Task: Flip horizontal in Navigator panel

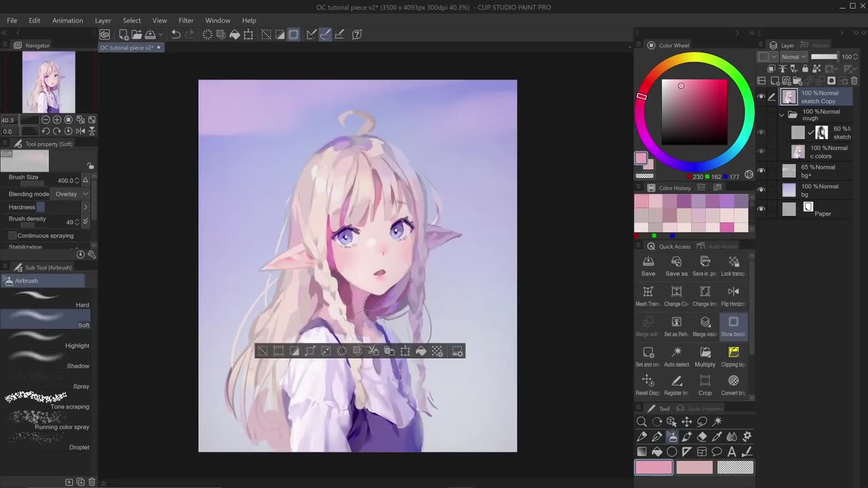Action: (81, 131)
